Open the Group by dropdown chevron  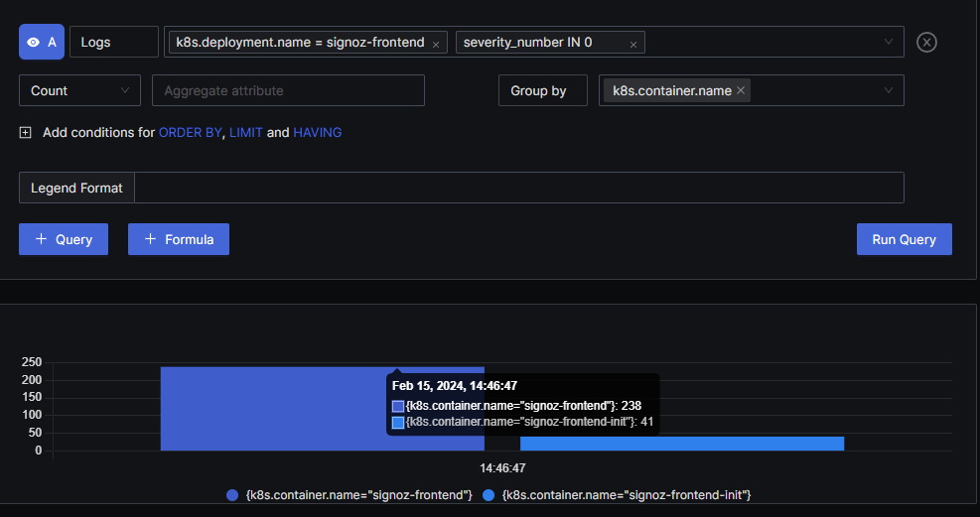coord(888,90)
